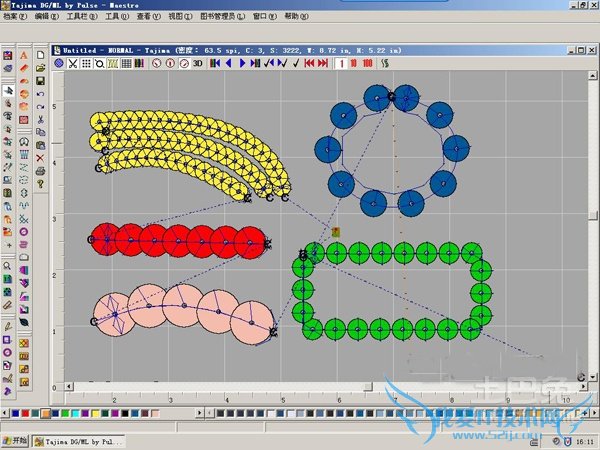Image resolution: width=600 pixels, height=450 pixels.
Task: Click the horizontal scrollbar left arrow
Action: pos(69,386)
